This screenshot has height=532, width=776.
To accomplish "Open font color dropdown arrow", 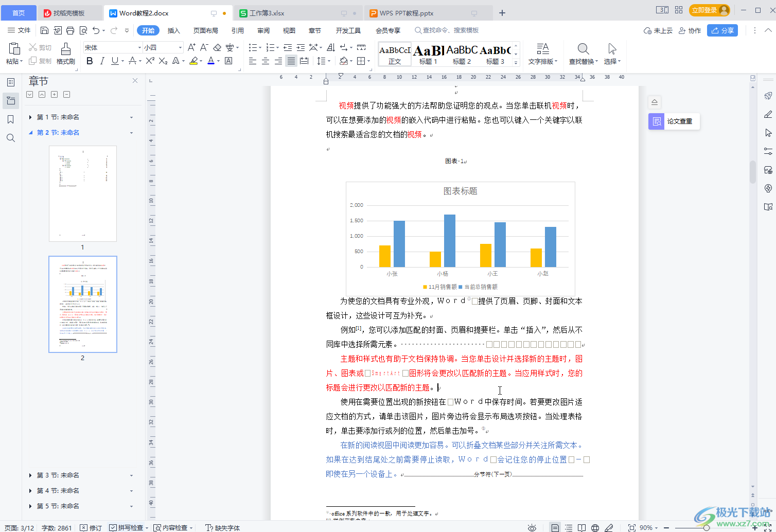I will [219, 61].
